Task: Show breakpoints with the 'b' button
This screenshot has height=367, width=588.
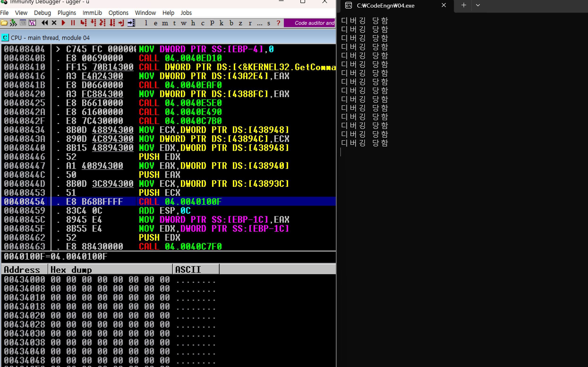Action: [231, 23]
